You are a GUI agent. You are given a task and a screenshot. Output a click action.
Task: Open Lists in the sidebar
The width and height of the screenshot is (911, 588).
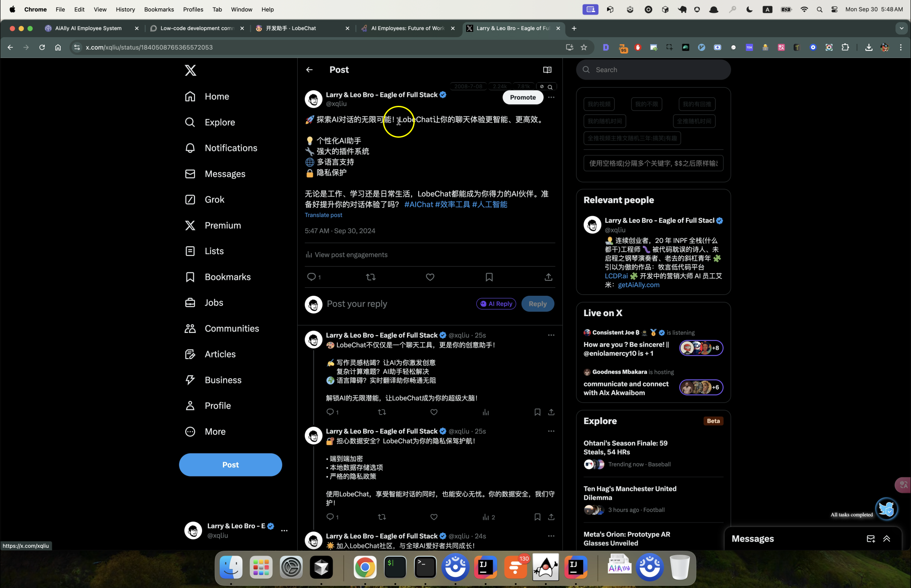click(204, 251)
